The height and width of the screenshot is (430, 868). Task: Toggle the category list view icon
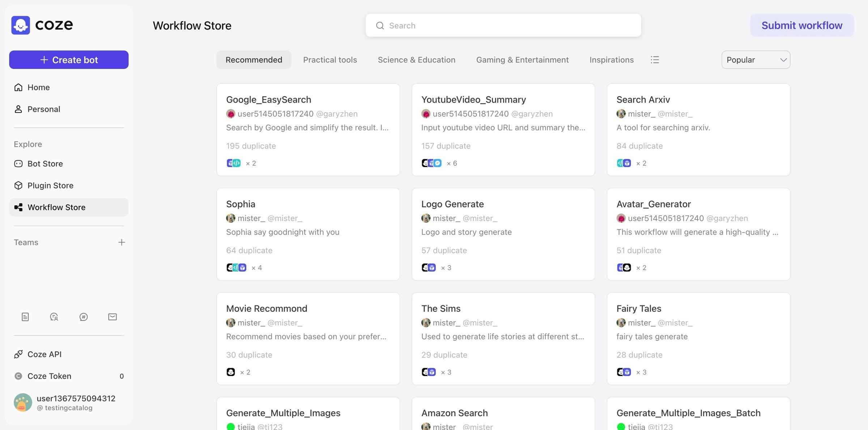click(655, 60)
